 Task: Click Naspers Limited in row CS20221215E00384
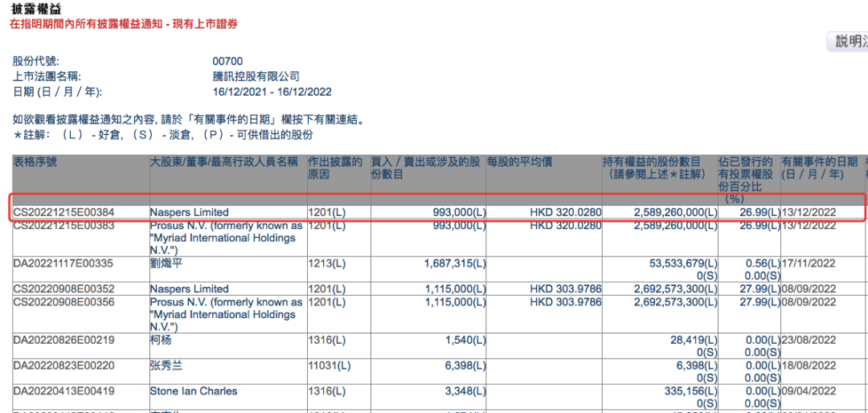pyautogui.click(x=190, y=212)
